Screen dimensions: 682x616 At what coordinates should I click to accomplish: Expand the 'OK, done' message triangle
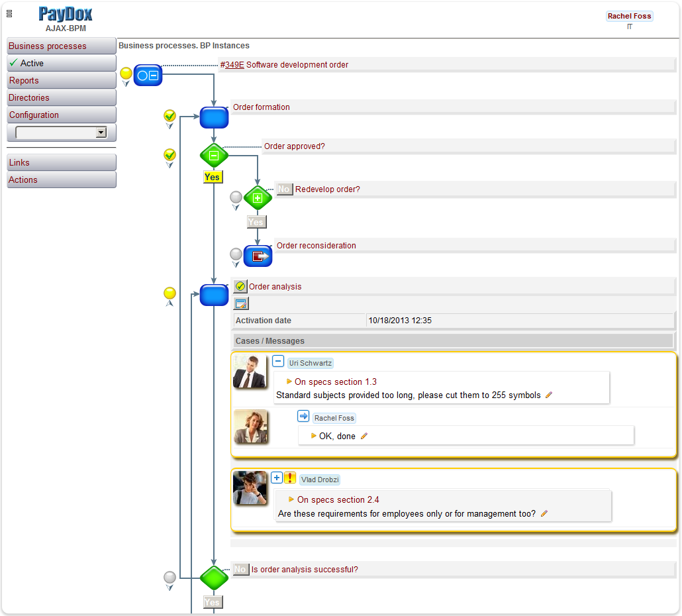click(x=314, y=435)
